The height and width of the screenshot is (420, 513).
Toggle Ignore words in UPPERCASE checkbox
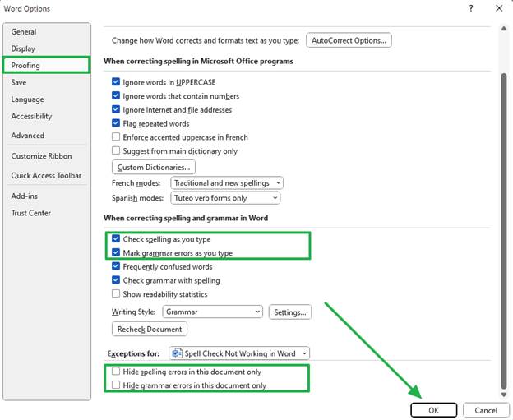[x=116, y=81]
